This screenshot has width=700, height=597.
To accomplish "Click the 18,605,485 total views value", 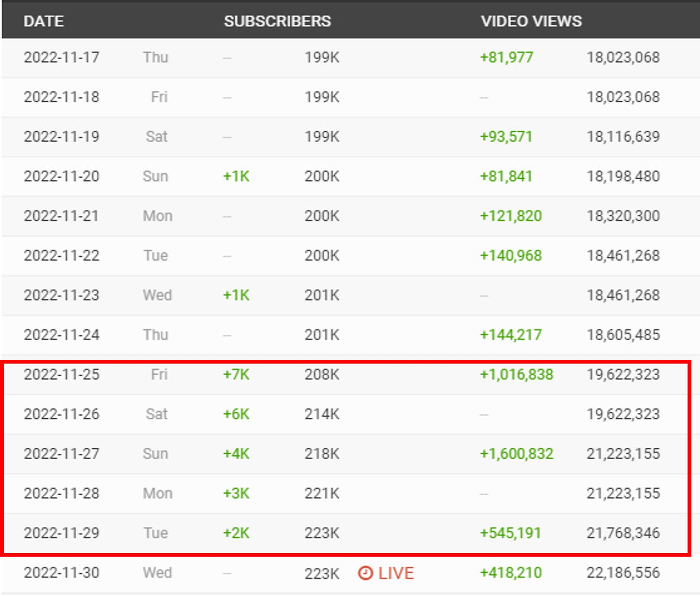I will 623,335.
